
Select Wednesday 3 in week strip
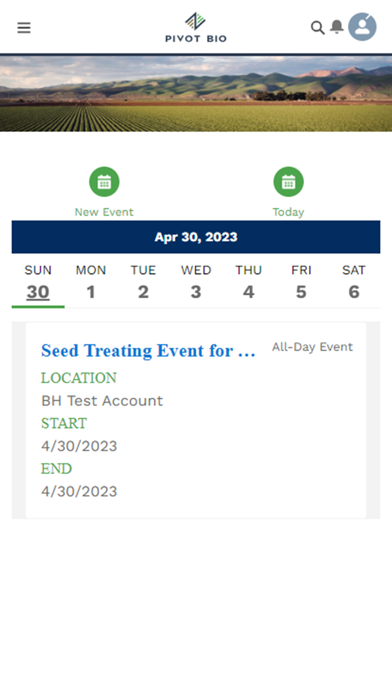(196, 282)
